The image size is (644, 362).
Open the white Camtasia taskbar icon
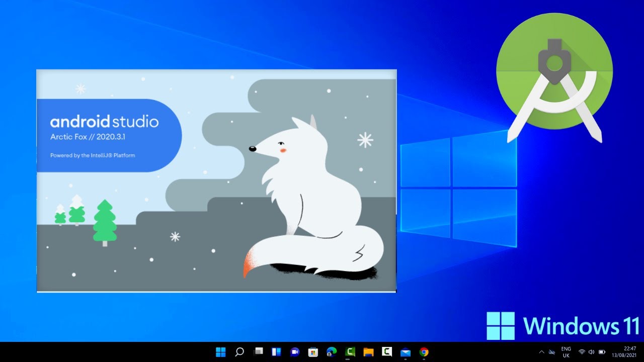[x=387, y=352]
